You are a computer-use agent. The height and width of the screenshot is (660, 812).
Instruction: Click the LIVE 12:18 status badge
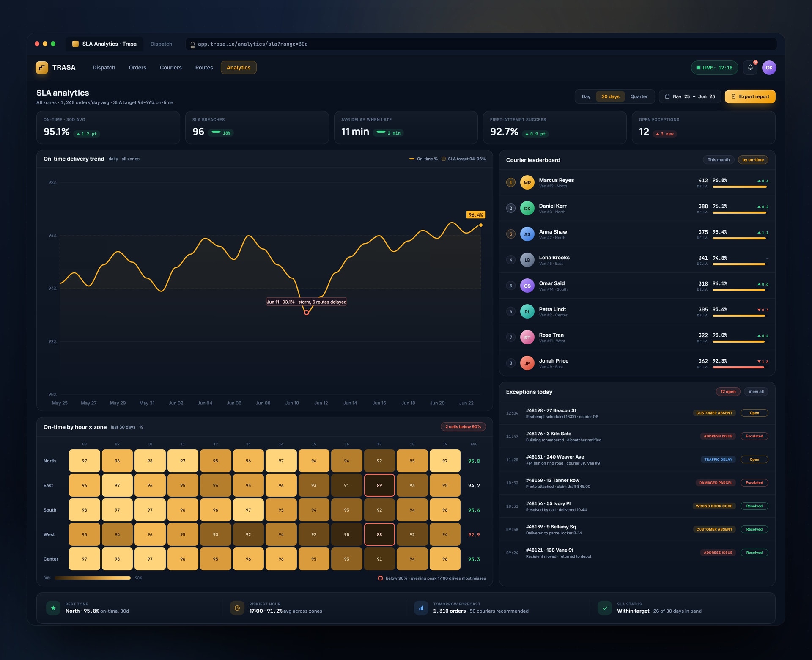pos(714,68)
